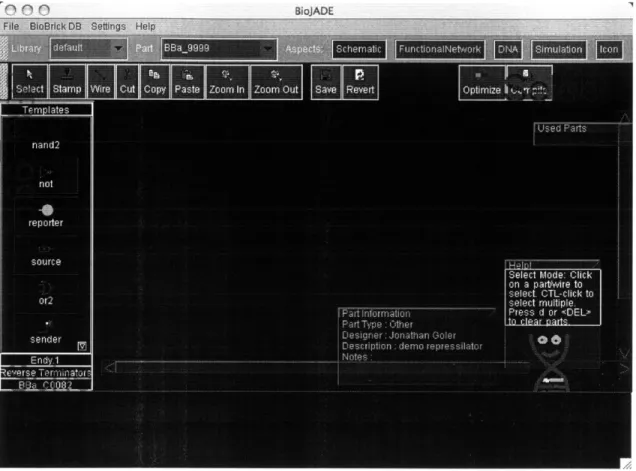Click the DNA helix help mascot
636x471 pixels.
tap(550, 362)
